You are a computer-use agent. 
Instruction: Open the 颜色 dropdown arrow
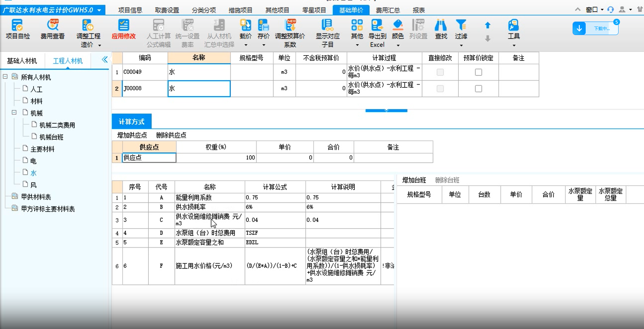[398, 45]
